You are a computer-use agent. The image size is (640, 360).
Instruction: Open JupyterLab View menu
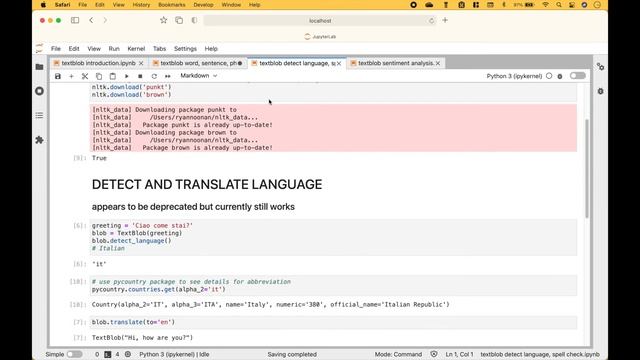pyautogui.click(x=94, y=49)
